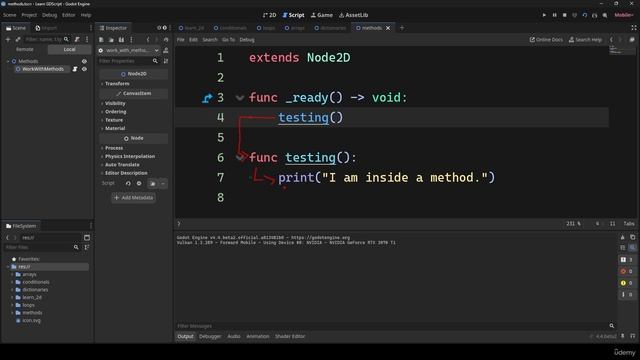This screenshot has height=360, width=640.
Task: Search icon in Filter Properties field
Action: (155, 61)
